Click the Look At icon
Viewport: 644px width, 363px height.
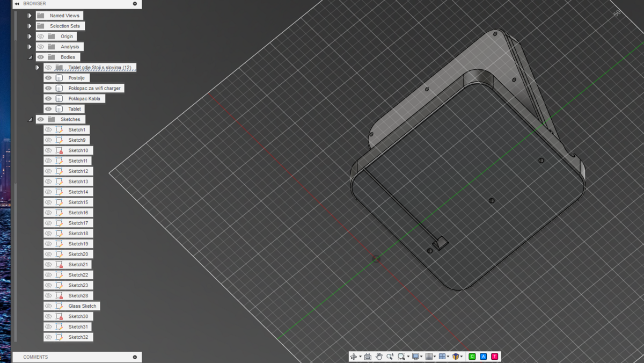click(368, 357)
